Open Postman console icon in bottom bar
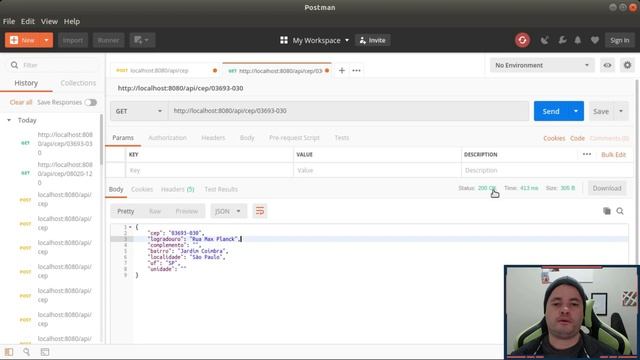This screenshot has width=640, height=360. pyautogui.click(x=45, y=352)
